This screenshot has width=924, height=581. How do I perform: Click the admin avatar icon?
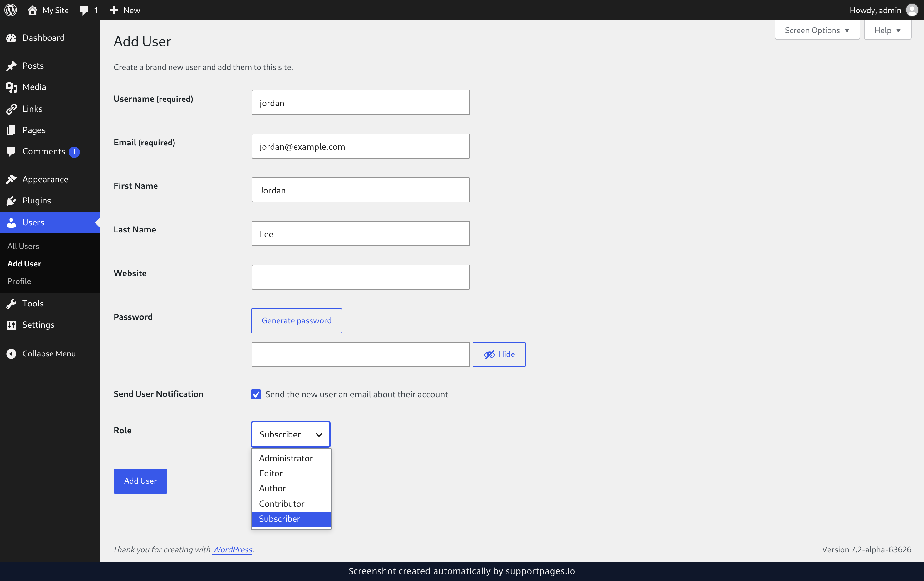912,10
